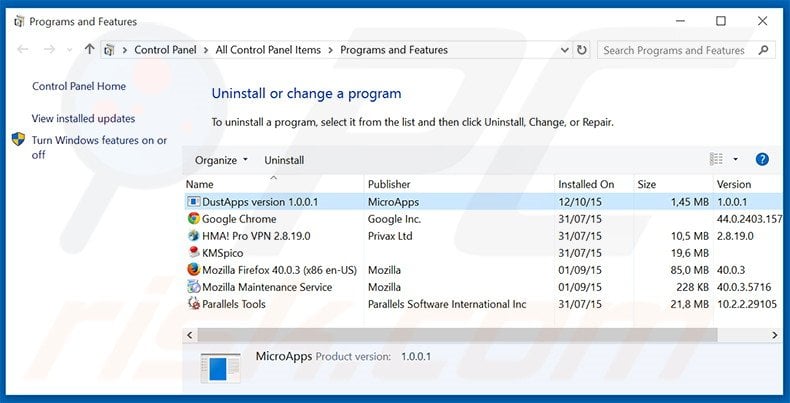Maximize the Programs and Features window
The image size is (790, 403).
click(x=721, y=21)
